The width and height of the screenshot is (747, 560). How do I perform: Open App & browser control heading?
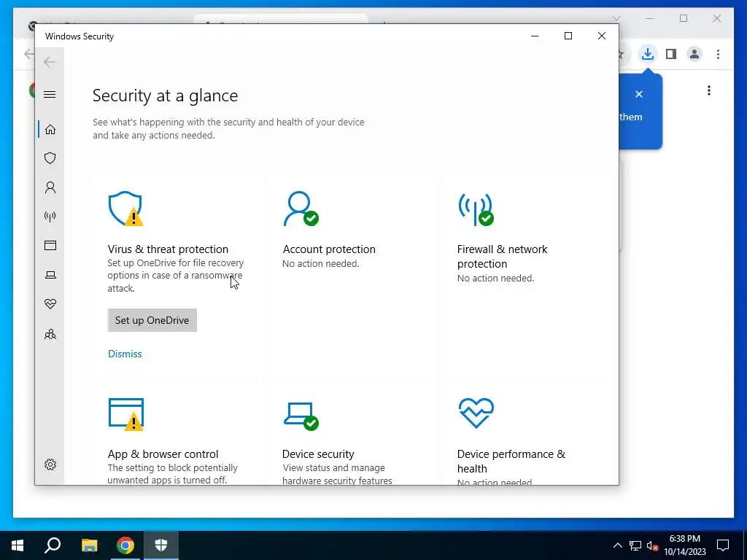pos(163,454)
